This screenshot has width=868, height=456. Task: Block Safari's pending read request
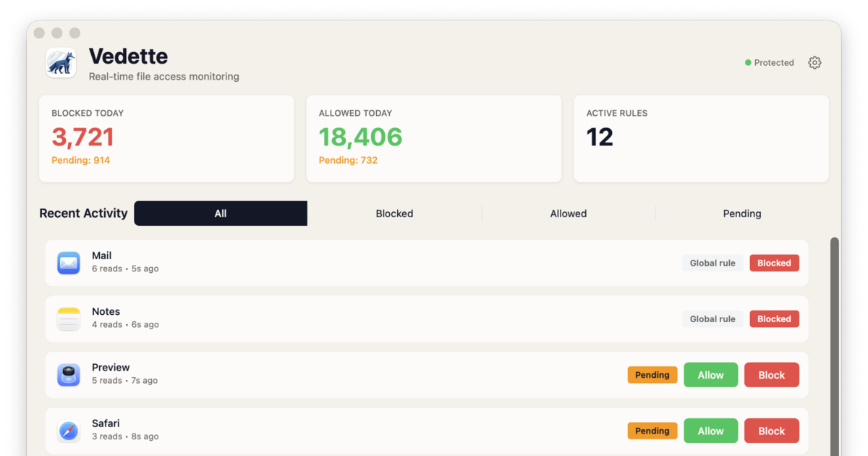771,431
